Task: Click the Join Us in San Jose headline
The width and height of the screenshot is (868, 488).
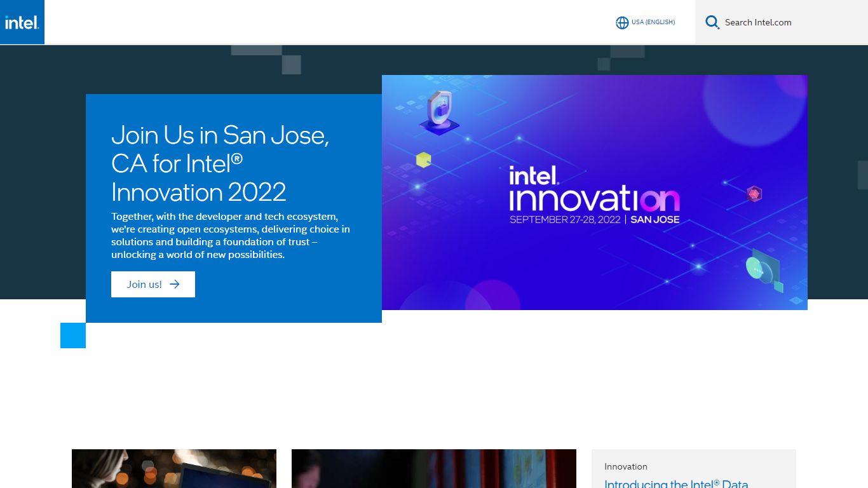Action: pyautogui.click(x=220, y=163)
